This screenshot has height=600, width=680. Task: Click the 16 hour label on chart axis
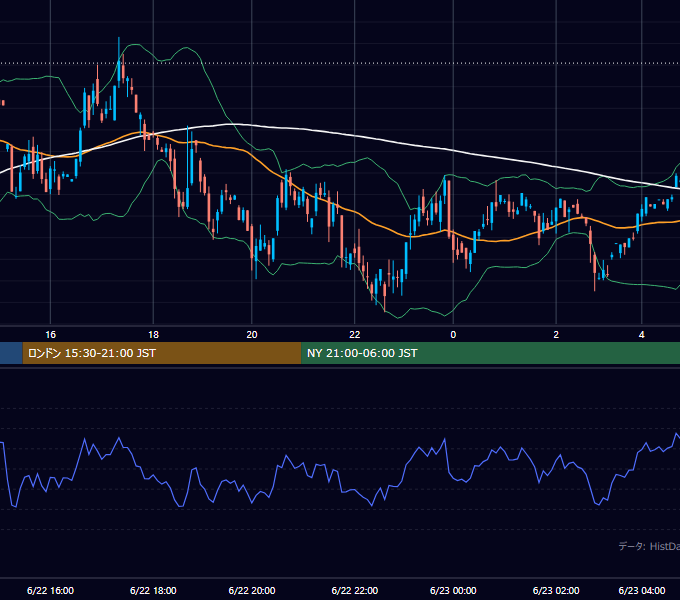(50, 335)
